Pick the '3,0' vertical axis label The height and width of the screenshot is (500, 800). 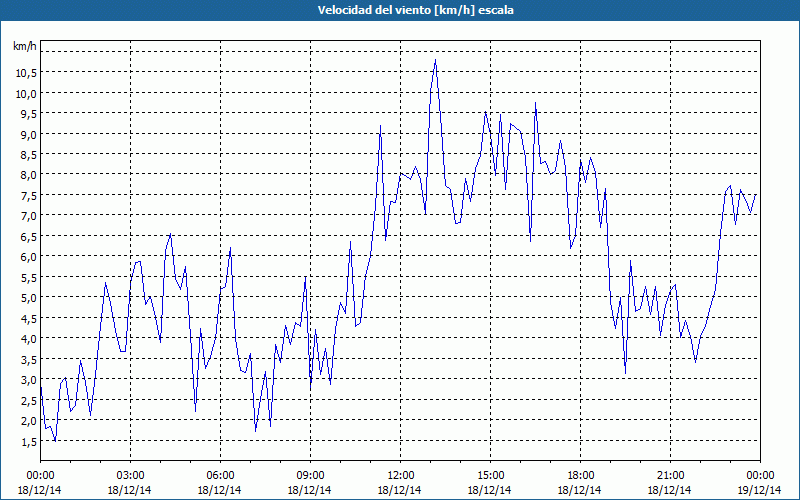coord(29,380)
